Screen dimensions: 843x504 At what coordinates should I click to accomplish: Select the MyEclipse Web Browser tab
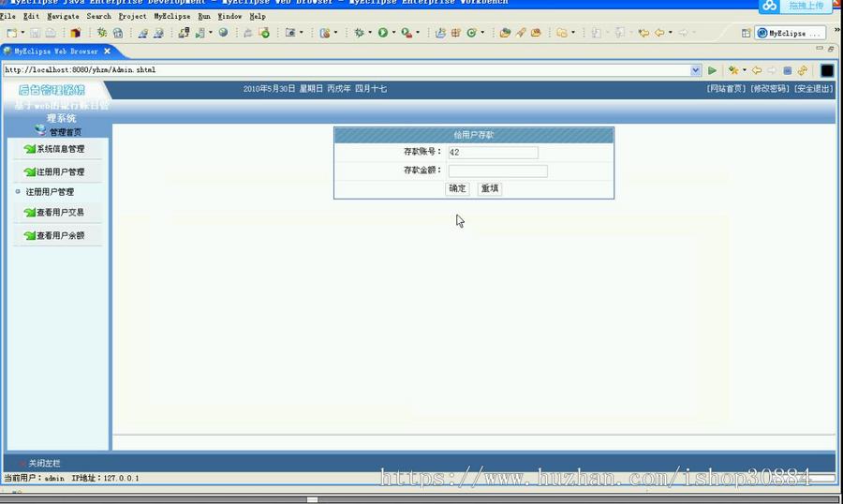(x=56, y=52)
